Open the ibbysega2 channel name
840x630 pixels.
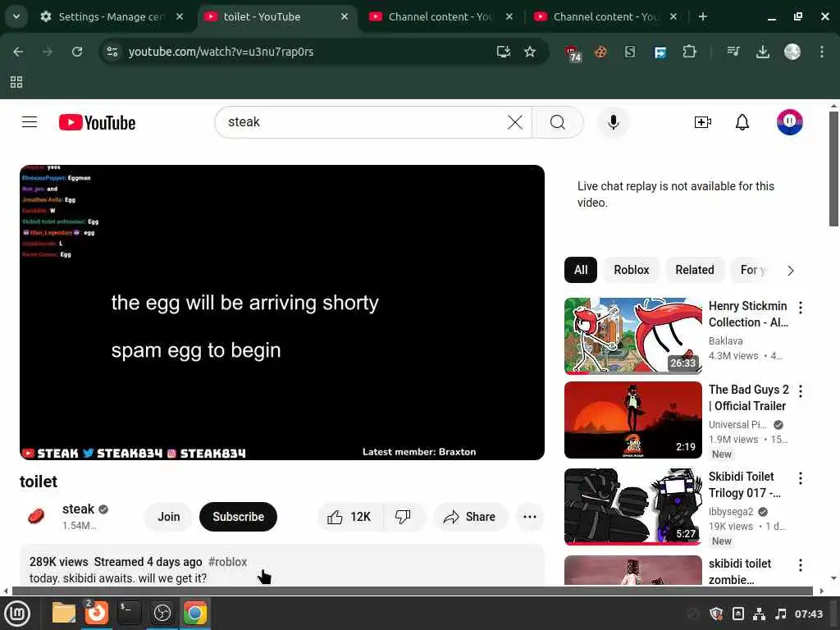[731, 512]
